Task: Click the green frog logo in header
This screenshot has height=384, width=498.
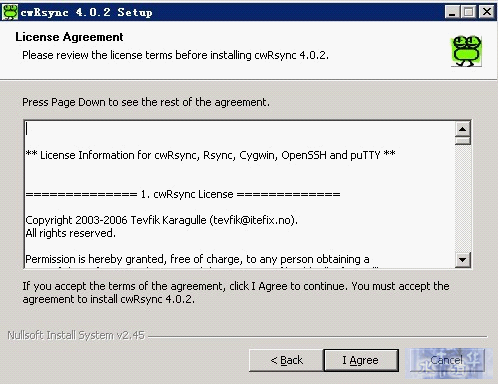Action: 466,51
